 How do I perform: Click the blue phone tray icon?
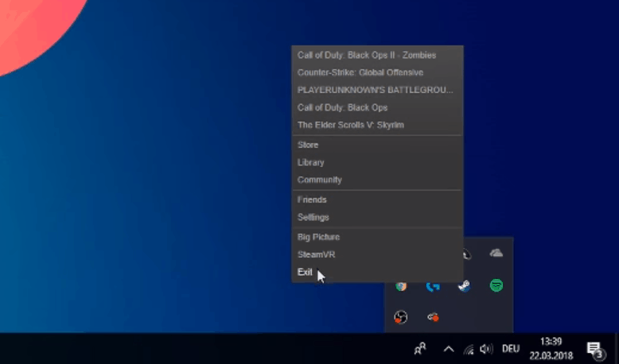(x=433, y=287)
